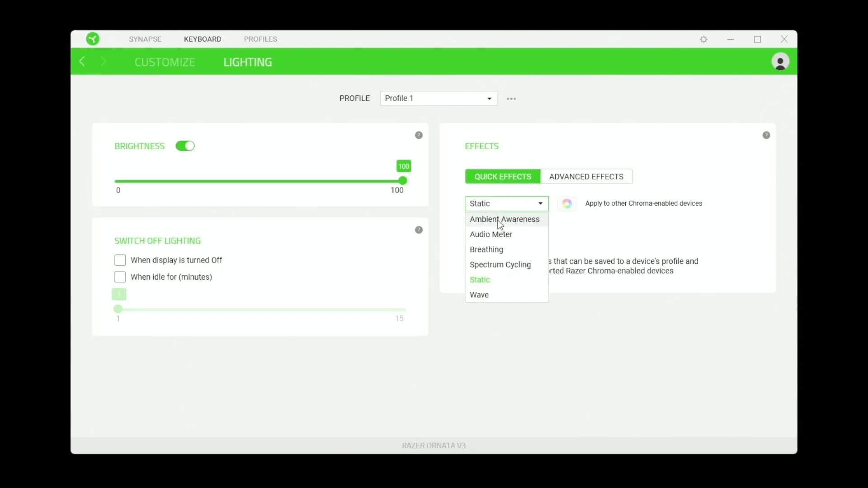This screenshot has height=488, width=868.
Task: Switch to the SYNAPSE tab
Action: 145,39
